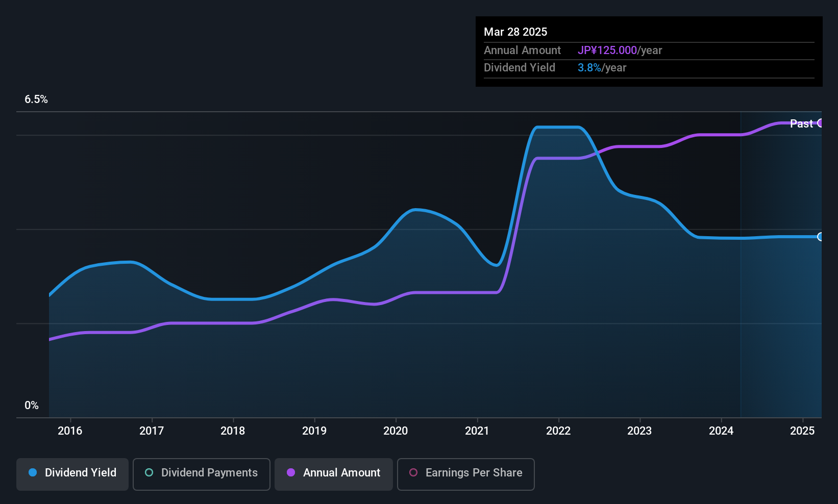838x504 pixels.
Task: Click the 2019 x-axis label
Action: pos(314,431)
